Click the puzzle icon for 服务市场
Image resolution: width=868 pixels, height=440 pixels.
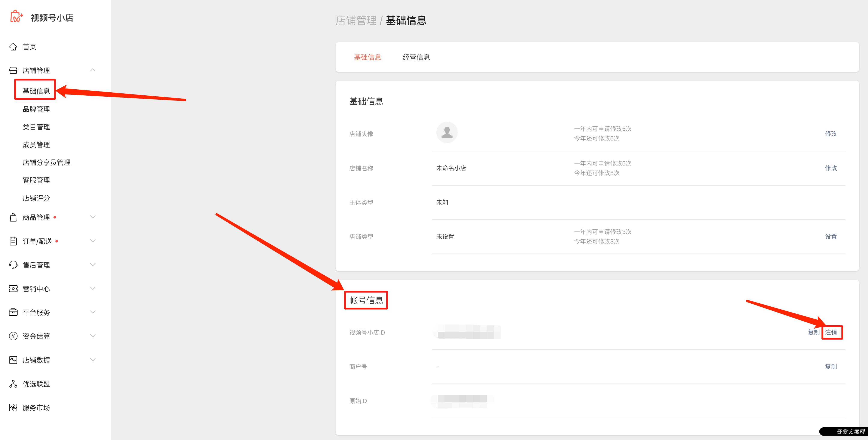point(13,408)
